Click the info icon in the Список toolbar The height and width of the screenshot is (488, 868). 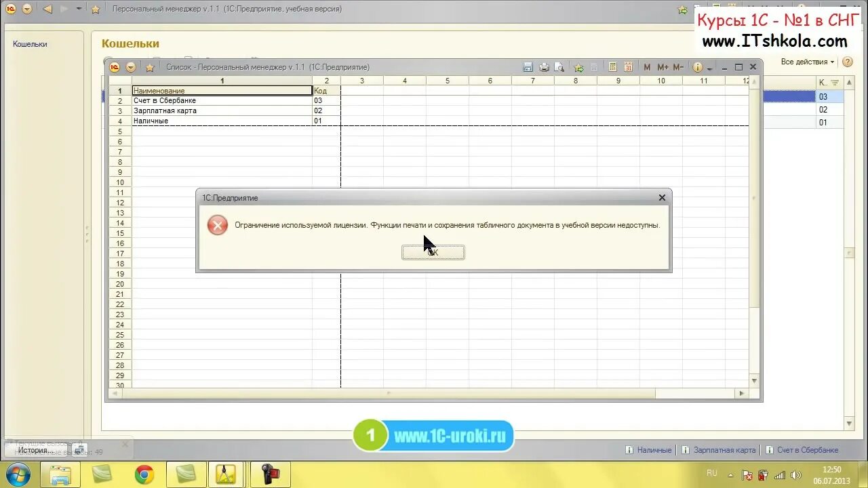click(x=697, y=67)
